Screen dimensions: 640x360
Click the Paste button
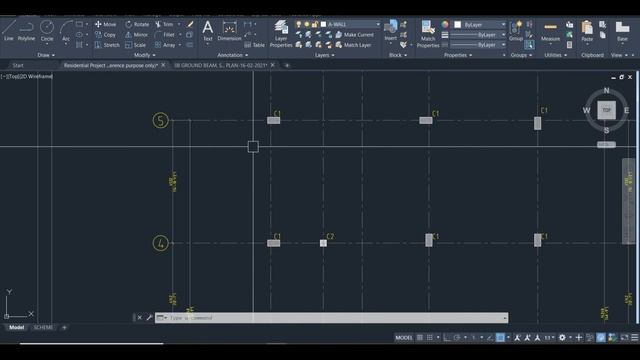point(587,31)
